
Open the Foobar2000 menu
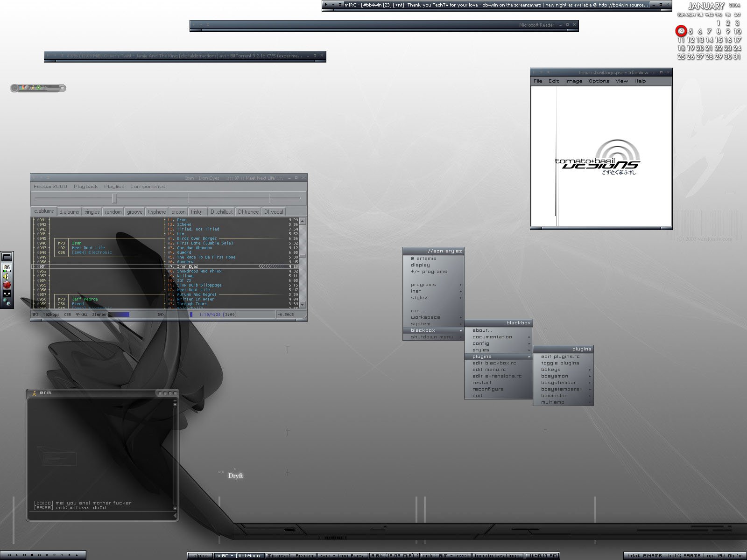point(50,187)
